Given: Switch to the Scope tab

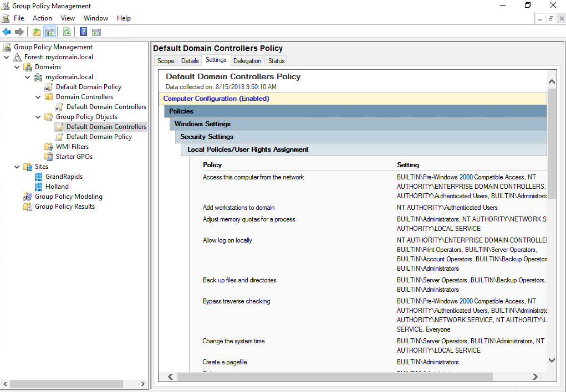Looking at the screenshot, I should click(166, 61).
